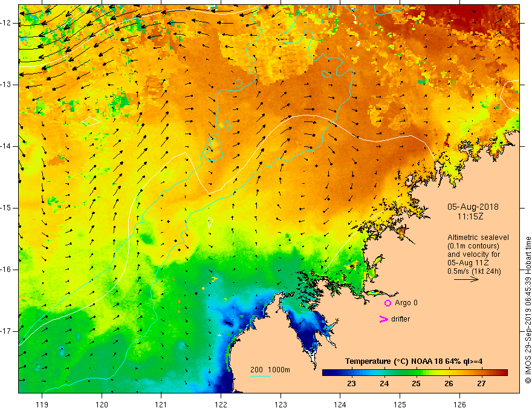
Task: Click the '0.5m/s (1kt 24h)' text
Action: point(474,271)
